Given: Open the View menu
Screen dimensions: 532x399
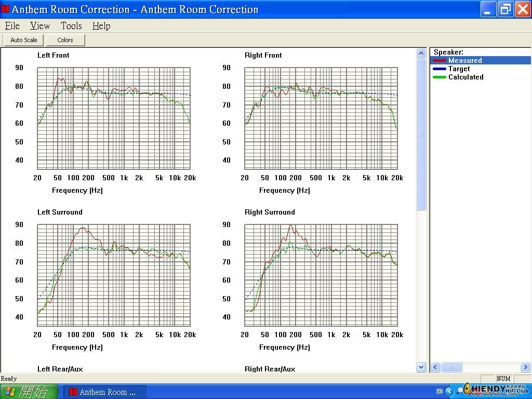Looking at the screenshot, I should (39, 26).
